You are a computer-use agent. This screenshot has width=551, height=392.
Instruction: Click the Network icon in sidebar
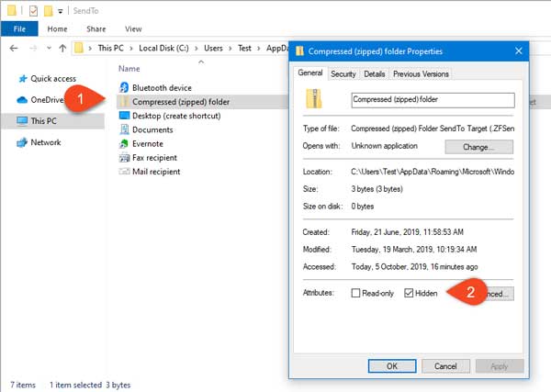[22, 142]
